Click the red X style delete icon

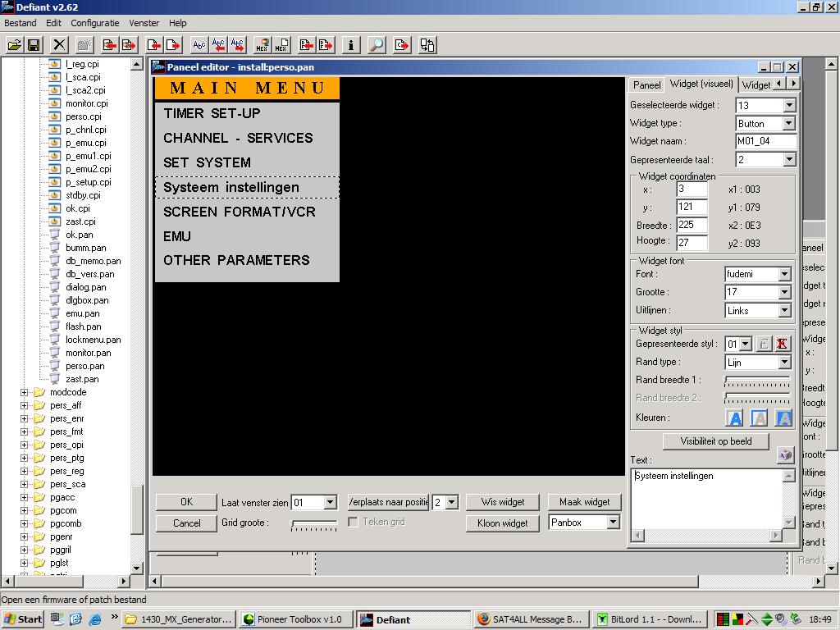[x=782, y=344]
